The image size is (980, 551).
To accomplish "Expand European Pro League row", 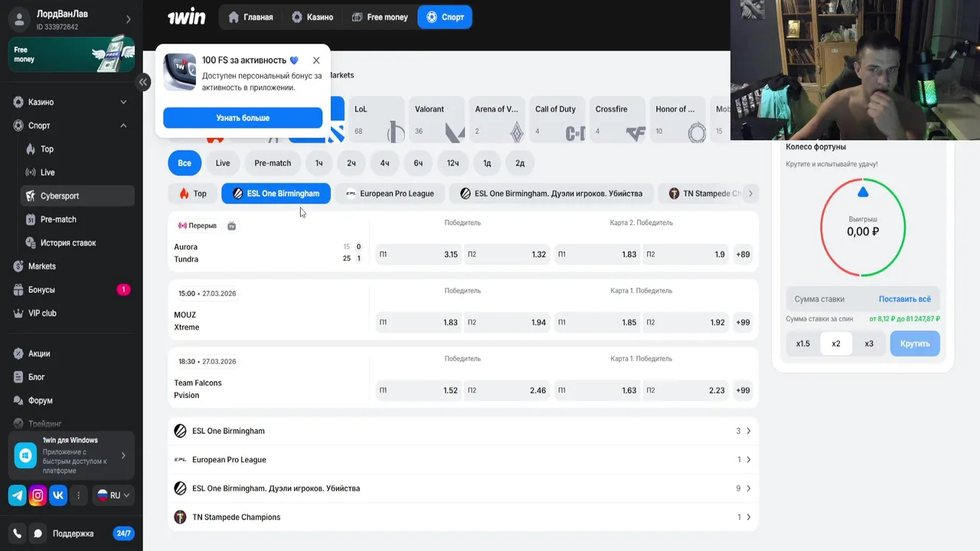I will click(x=463, y=460).
